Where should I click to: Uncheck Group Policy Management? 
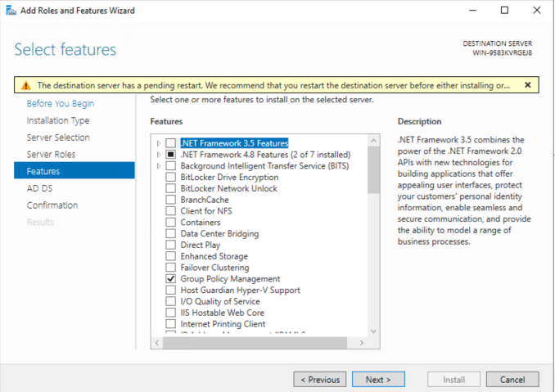170,279
